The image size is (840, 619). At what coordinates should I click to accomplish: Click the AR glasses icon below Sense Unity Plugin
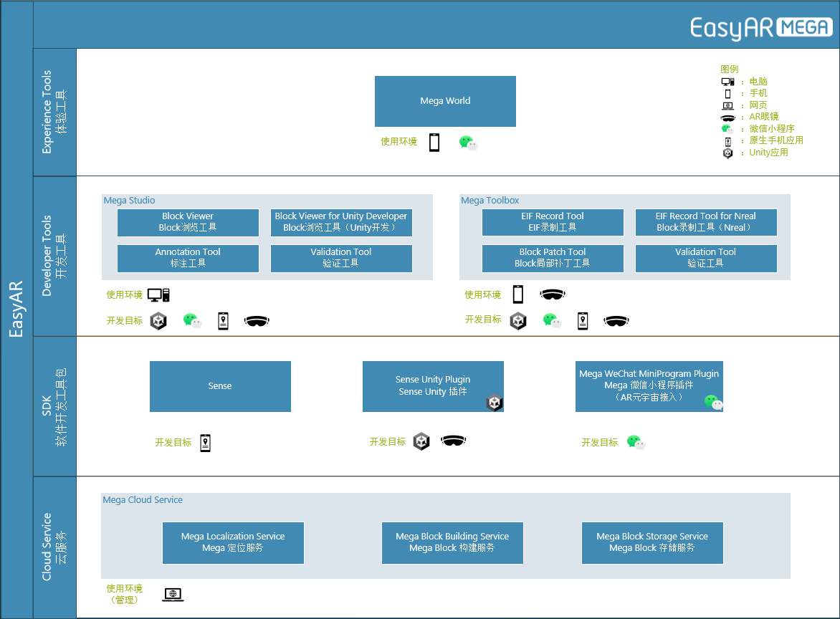coord(453,441)
